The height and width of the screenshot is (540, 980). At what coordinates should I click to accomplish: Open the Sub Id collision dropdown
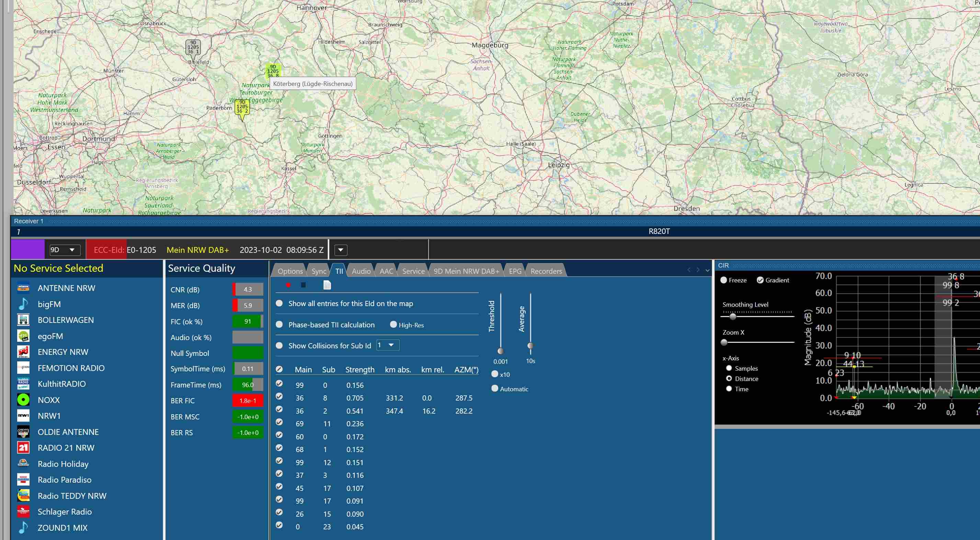(x=388, y=345)
